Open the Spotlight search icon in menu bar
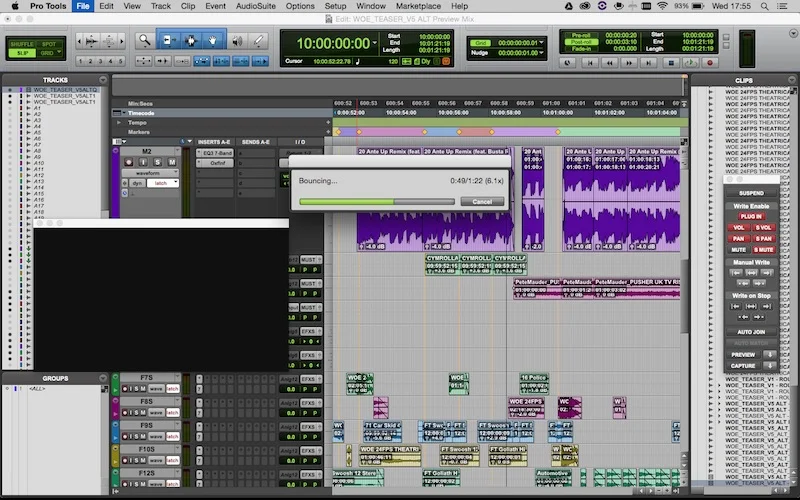This screenshot has height=500, width=800. click(x=764, y=6)
